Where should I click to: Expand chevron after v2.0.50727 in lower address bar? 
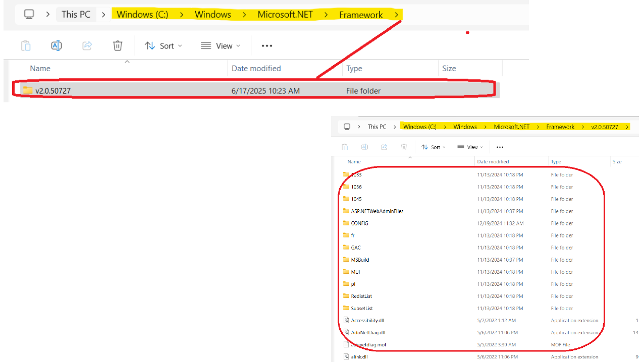coord(627,127)
